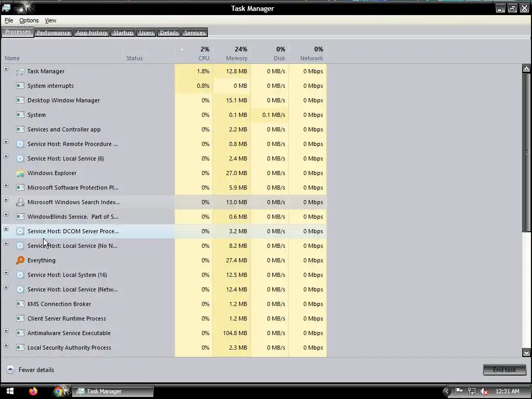Open the Services tab
This screenshot has width=532, height=399.
[x=194, y=33]
